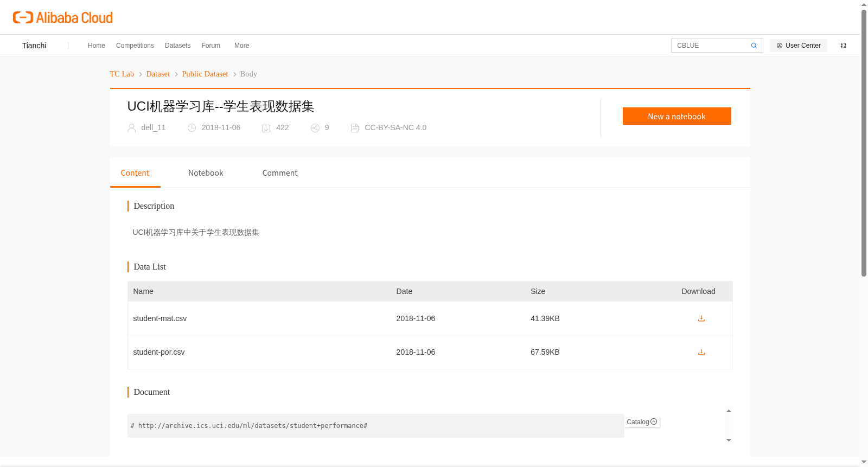
Task: Click the 67.59KB size cell
Action: (x=545, y=352)
